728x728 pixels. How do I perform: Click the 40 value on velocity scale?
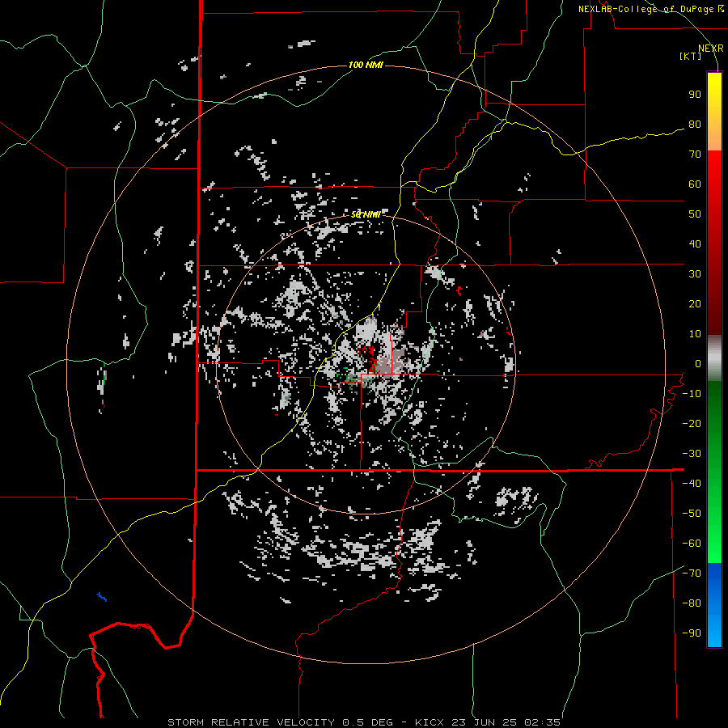point(695,244)
